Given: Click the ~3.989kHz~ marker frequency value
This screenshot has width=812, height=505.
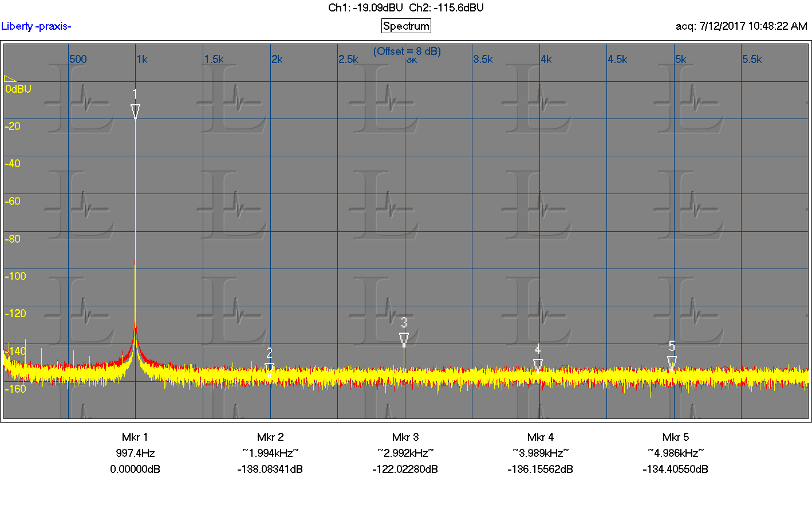Looking at the screenshot, I should click(x=541, y=453).
